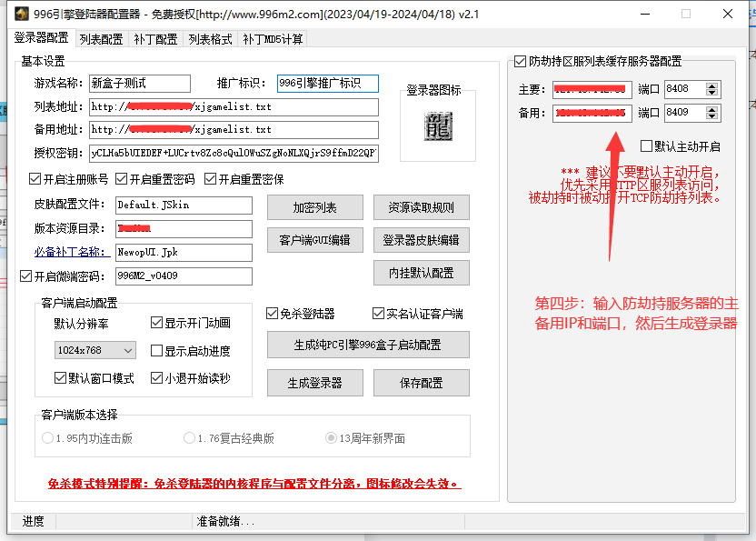Switch to the 补丁配置 tab
The width and height of the screenshot is (756, 541).
155,39
